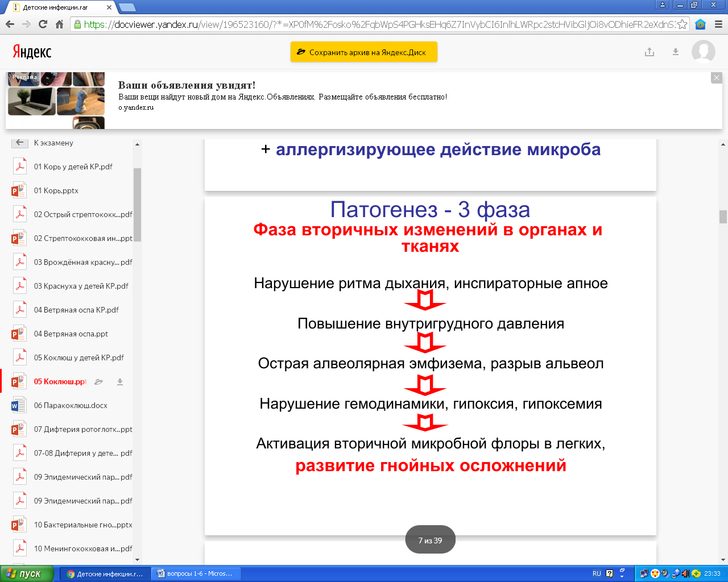Click Сохранить архив на Яндекс.Диск button
This screenshot has width=728, height=582.
click(364, 52)
